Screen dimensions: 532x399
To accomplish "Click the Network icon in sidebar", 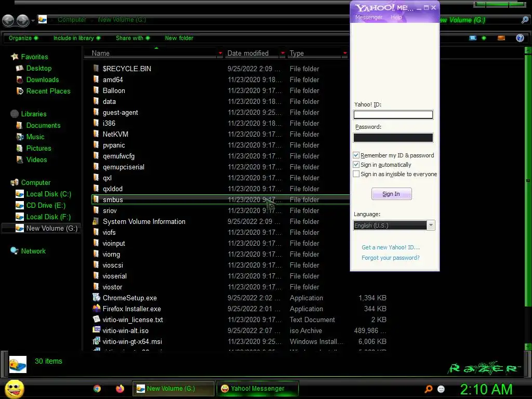I will point(14,251).
